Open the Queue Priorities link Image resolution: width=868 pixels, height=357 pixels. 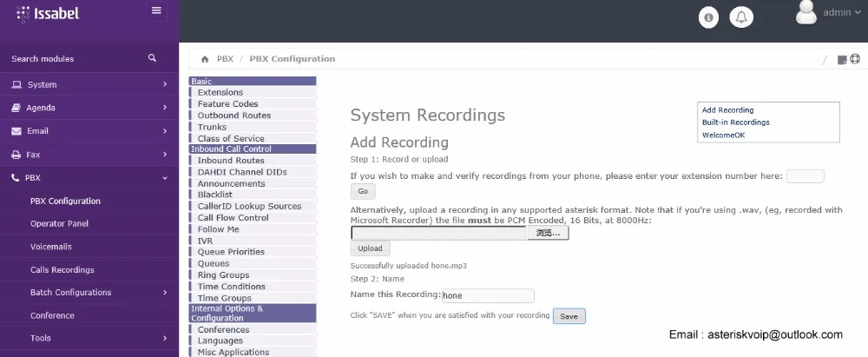(x=231, y=252)
